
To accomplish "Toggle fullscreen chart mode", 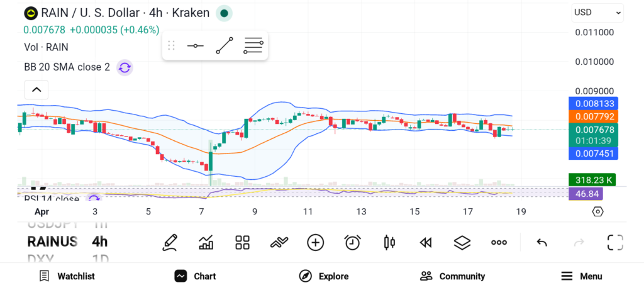I will (x=614, y=242).
